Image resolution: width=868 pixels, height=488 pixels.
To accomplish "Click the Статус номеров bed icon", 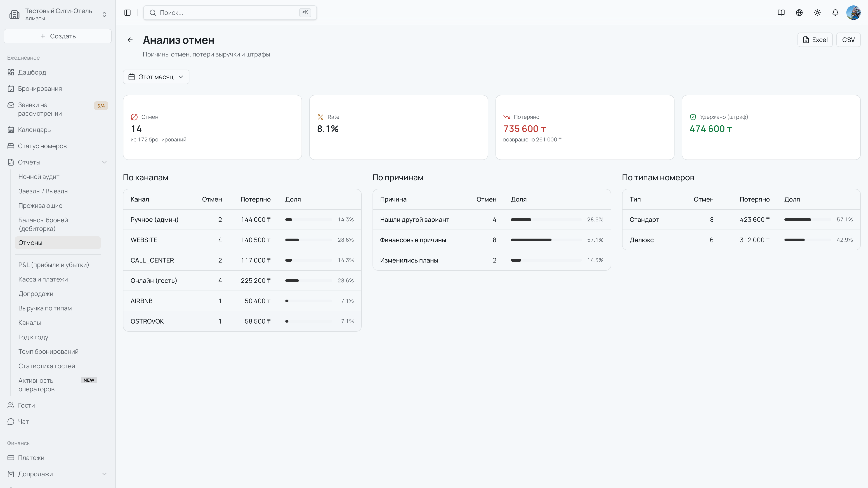I will (x=11, y=146).
